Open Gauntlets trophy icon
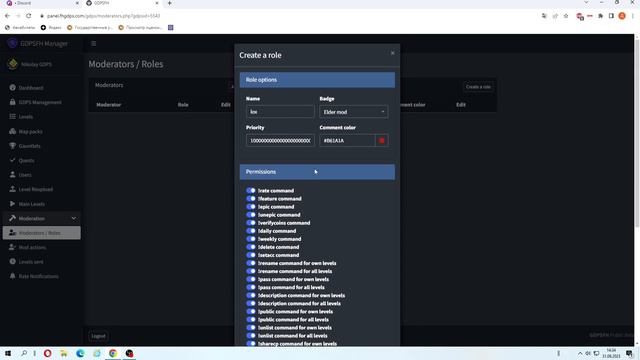640x360 pixels. [12, 146]
